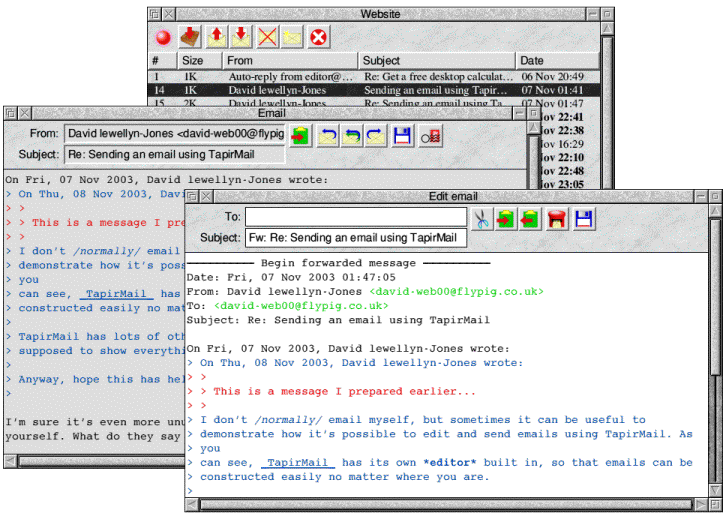728x524 pixels.
Task: Click the 'Begin forwarded message' line
Action: pos(338,263)
